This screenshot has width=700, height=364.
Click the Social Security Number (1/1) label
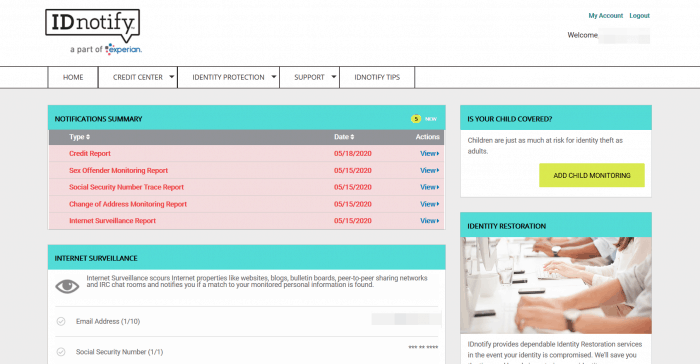pyautogui.click(x=119, y=352)
